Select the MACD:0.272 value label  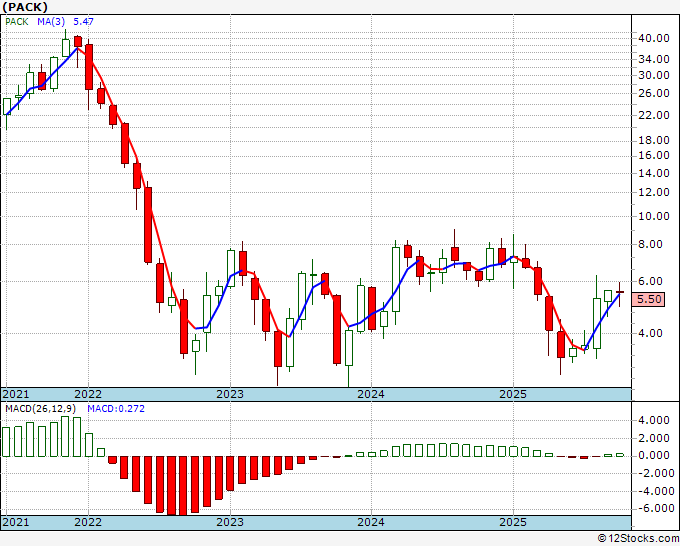[116, 409]
